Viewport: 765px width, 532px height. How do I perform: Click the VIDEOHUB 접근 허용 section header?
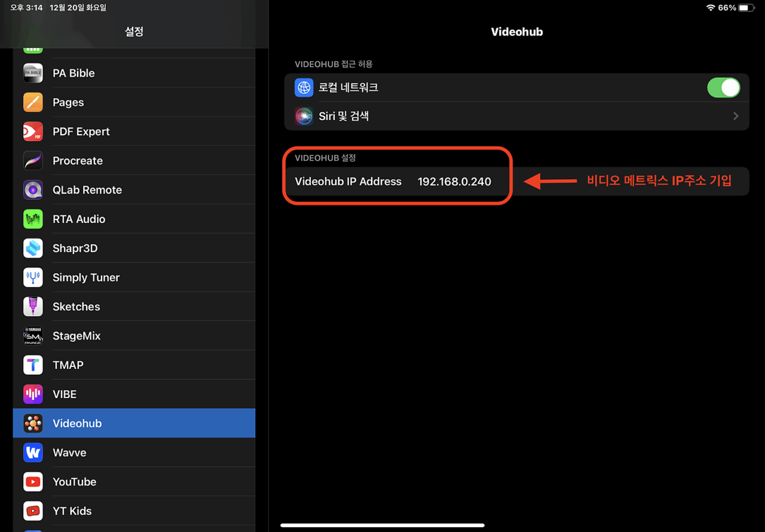point(334,64)
